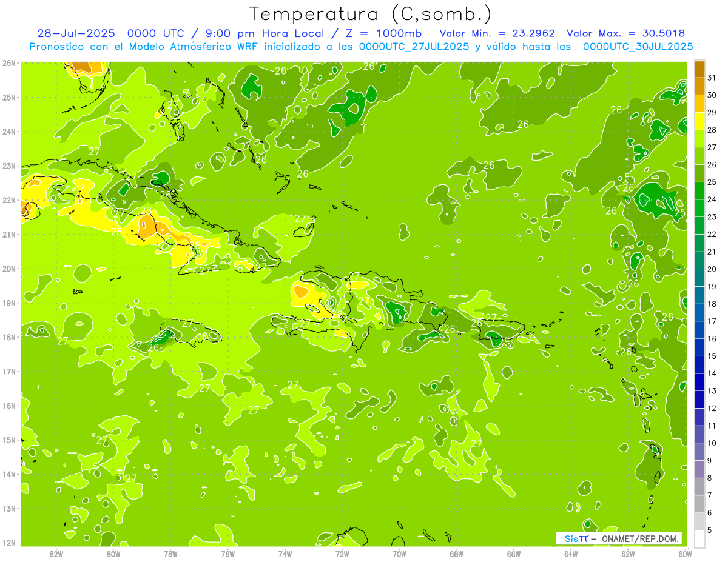728x562 pixels.
Task: Click the "13" value on the color legend
Action: [712, 391]
